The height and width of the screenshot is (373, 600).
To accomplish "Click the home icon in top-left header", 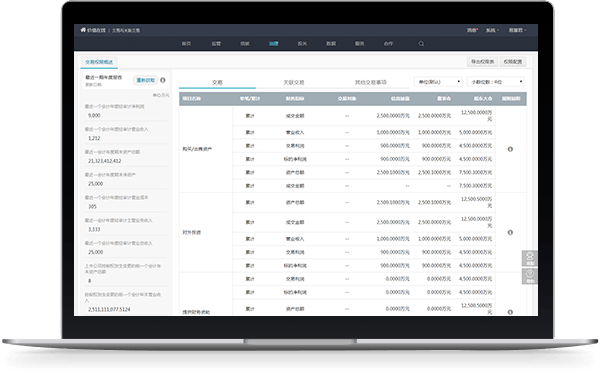I will (83, 30).
